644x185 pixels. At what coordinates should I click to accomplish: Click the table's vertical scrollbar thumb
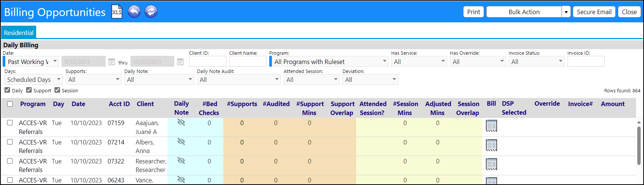tap(639, 145)
